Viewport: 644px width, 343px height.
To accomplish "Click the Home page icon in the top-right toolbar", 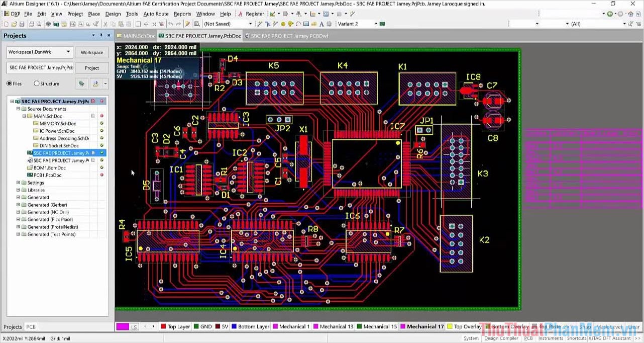I will pos(631,14).
